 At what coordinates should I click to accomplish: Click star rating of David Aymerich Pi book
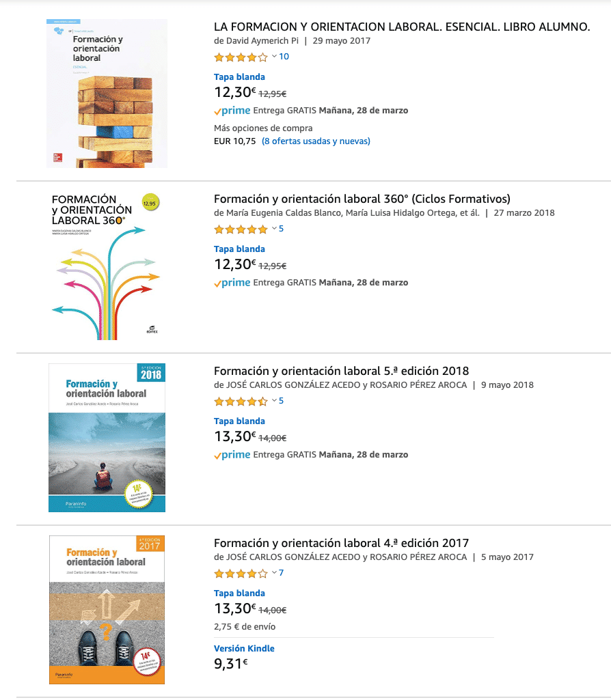pos(241,57)
